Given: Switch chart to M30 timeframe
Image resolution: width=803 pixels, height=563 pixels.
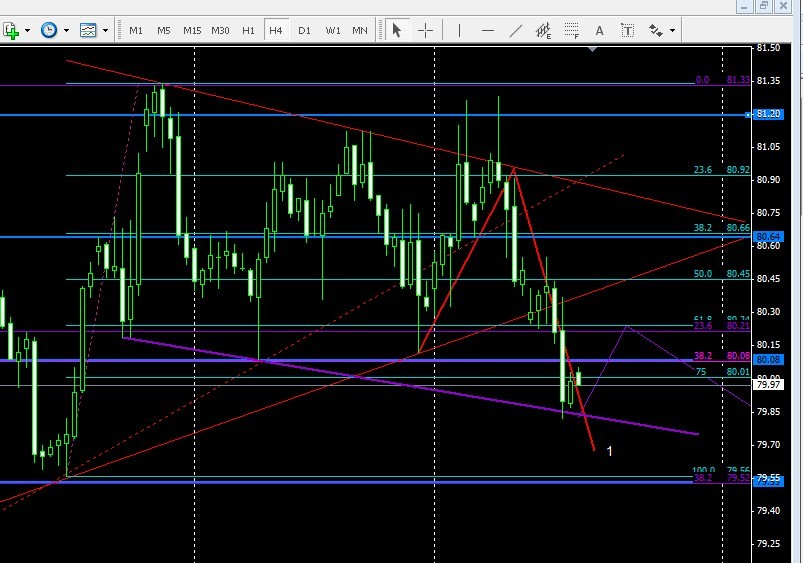Looking at the screenshot, I should coord(220,31).
